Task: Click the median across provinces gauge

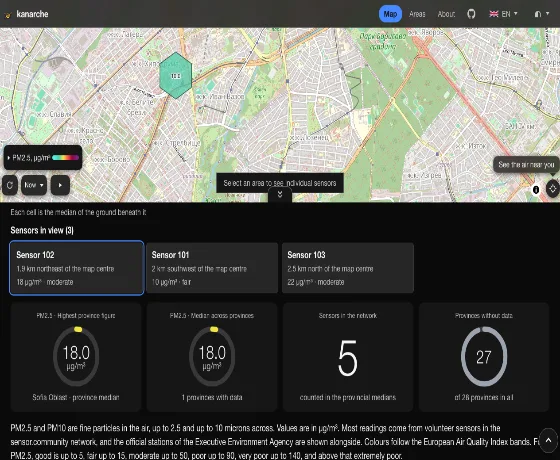Action: coord(212,356)
